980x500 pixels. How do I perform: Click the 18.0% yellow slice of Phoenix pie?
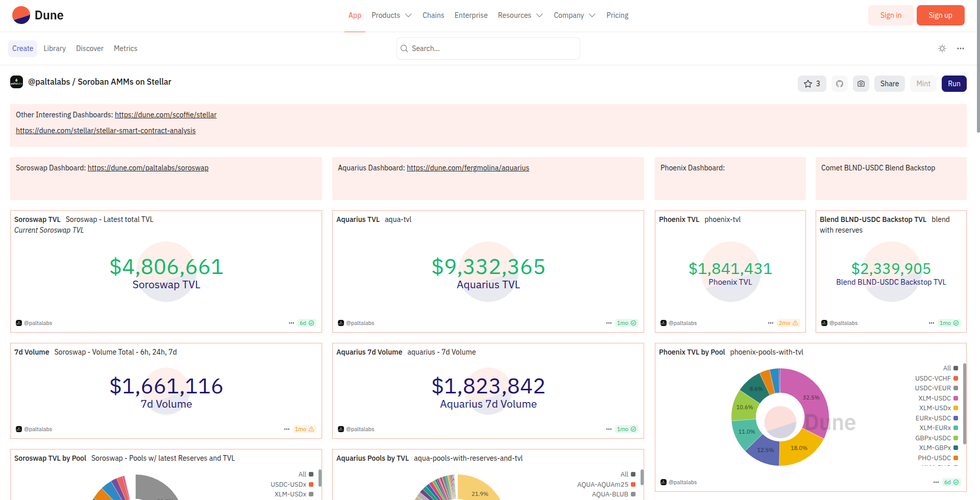click(x=800, y=448)
